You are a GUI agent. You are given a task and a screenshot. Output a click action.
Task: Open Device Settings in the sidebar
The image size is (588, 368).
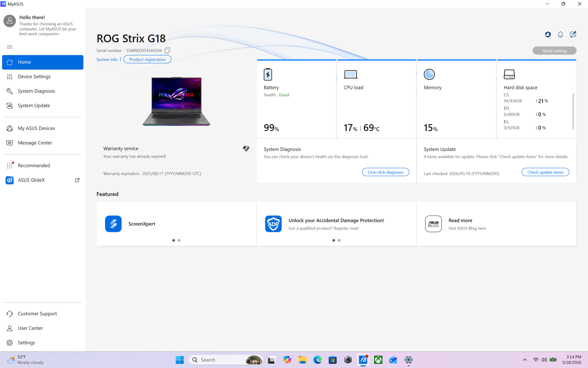pyautogui.click(x=43, y=77)
